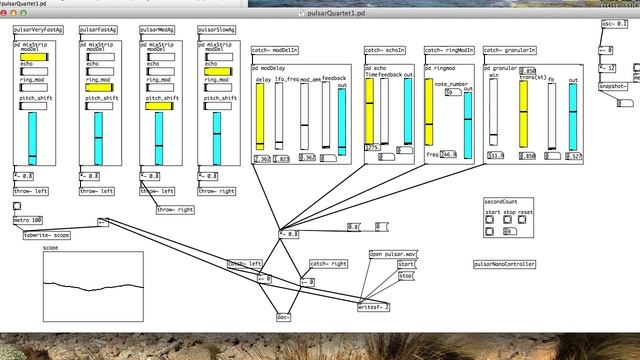Click the yellow frequency slider in pd ringmod
This screenshot has width=640, height=360.
click(x=429, y=112)
